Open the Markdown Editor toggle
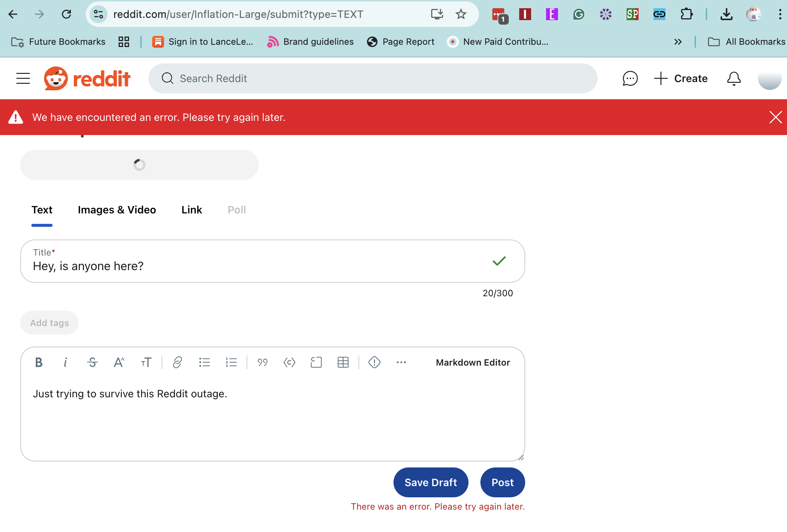This screenshot has width=787, height=532. coord(473,362)
